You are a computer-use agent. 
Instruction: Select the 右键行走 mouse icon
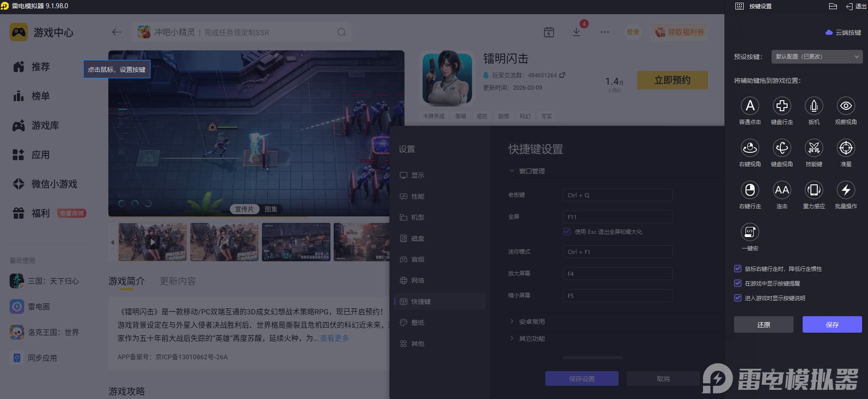click(750, 190)
